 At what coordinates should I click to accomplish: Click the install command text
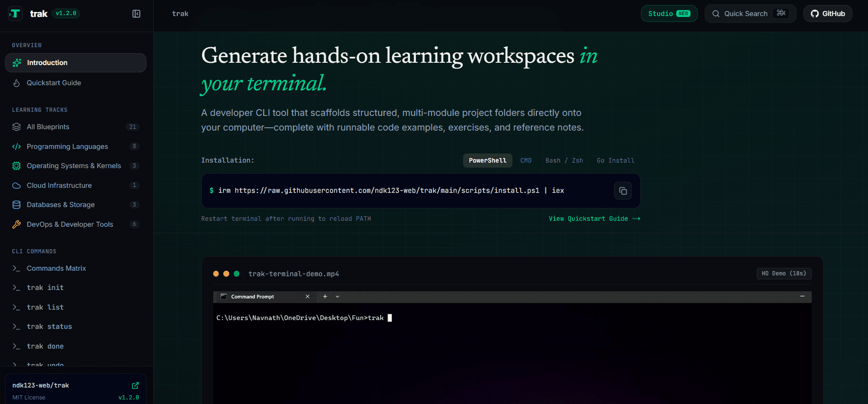tap(391, 191)
